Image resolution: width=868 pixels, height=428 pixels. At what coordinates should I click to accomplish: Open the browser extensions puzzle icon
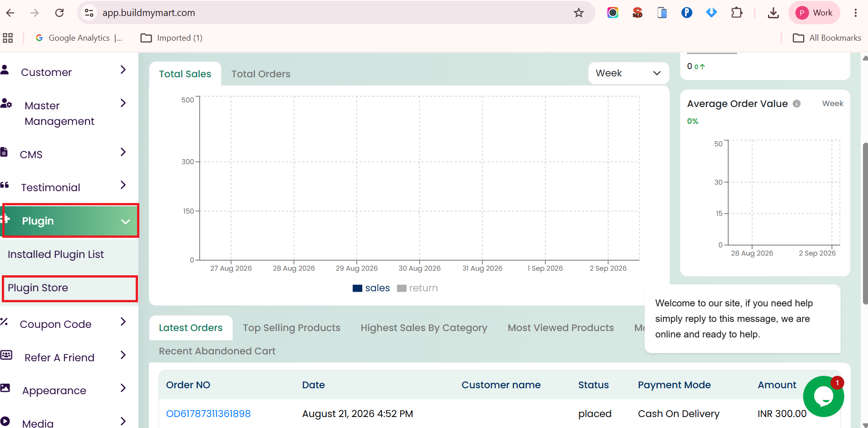tap(736, 13)
